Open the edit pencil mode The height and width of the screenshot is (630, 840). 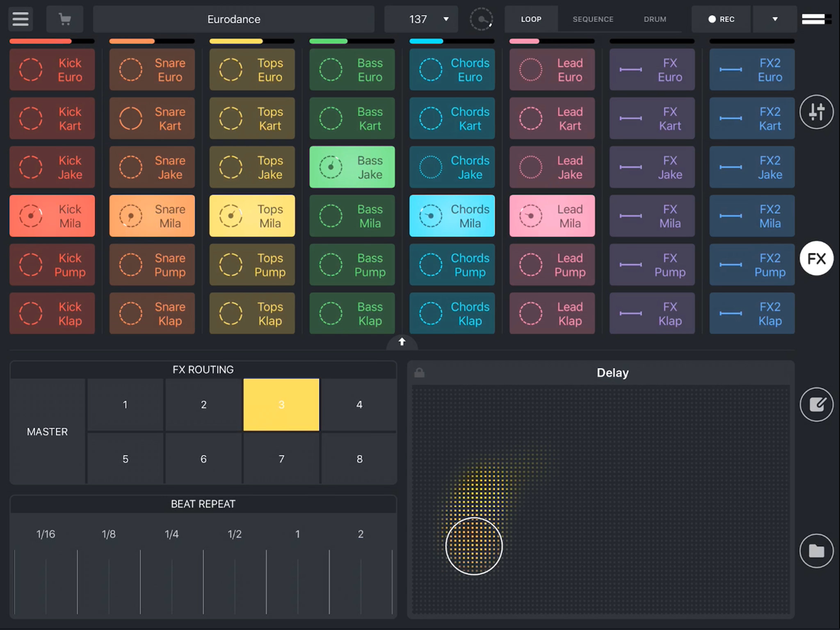(x=816, y=404)
